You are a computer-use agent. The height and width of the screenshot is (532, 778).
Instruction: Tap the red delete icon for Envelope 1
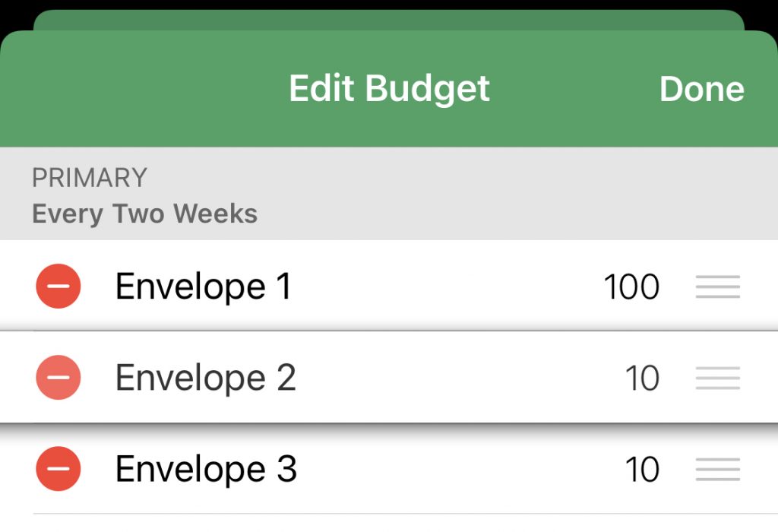[x=58, y=286]
